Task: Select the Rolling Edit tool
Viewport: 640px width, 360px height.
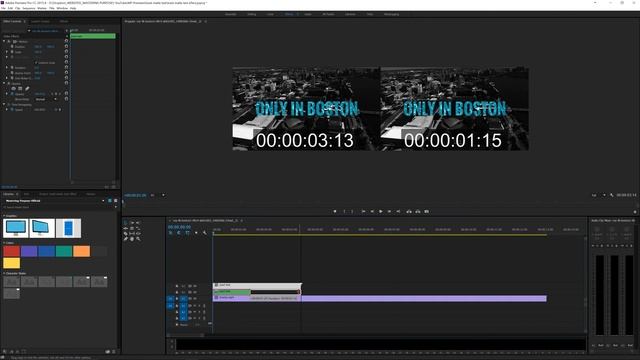Action: pyautogui.click(x=132, y=228)
